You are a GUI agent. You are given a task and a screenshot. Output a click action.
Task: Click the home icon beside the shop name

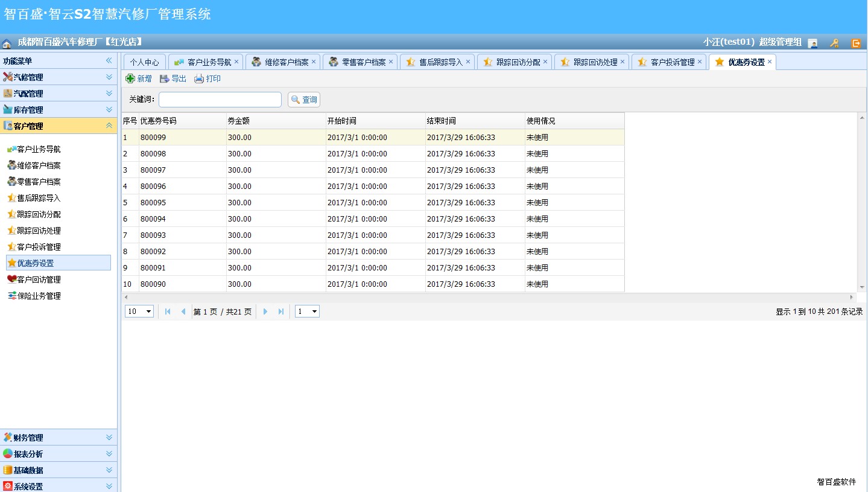7,43
